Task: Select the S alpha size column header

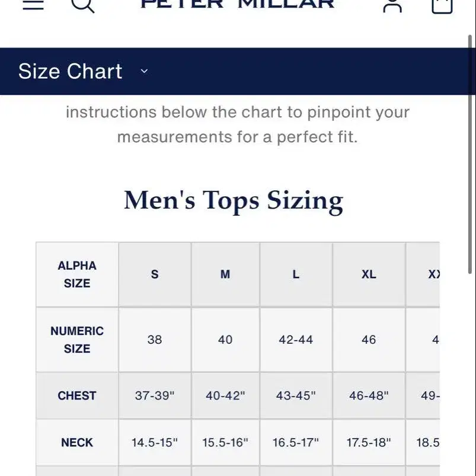Action: [x=155, y=274]
